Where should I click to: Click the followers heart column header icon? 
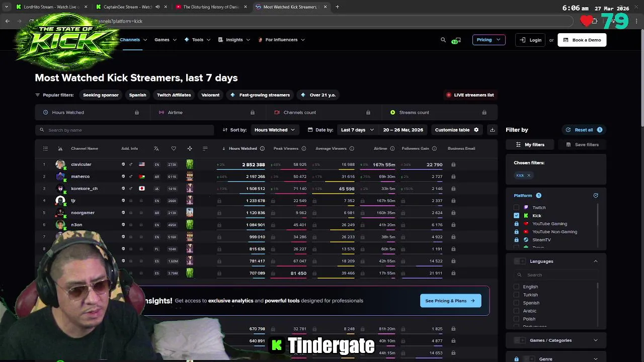pos(174,148)
